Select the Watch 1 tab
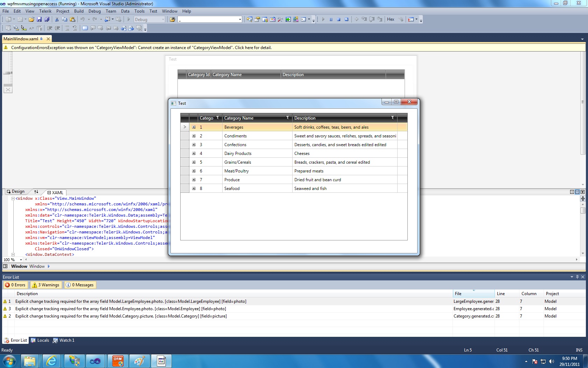The image size is (588, 368). [x=64, y=340]
